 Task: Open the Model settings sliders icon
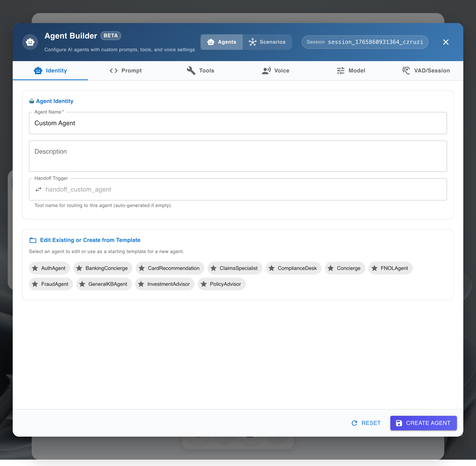point(341,70)
